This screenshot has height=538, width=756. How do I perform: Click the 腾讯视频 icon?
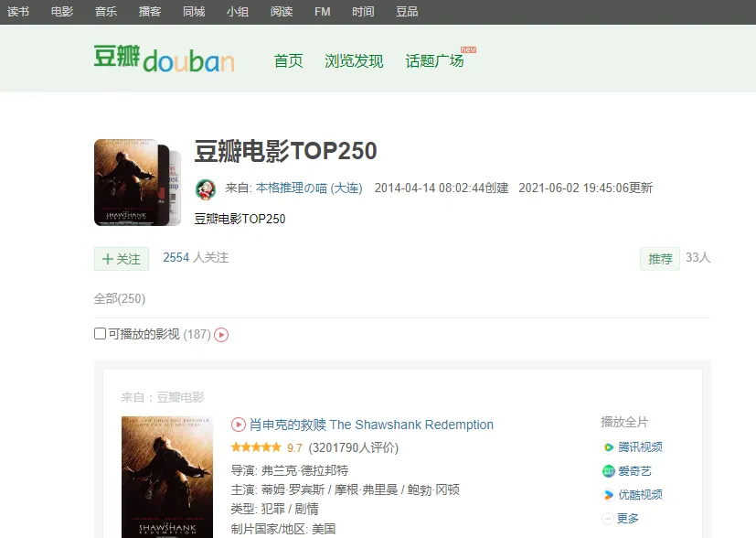[x=609, y=447]
